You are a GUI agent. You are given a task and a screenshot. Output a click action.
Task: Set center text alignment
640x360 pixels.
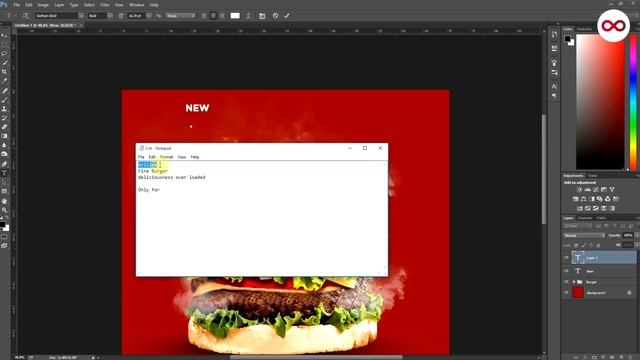click(x=213, y=16)
